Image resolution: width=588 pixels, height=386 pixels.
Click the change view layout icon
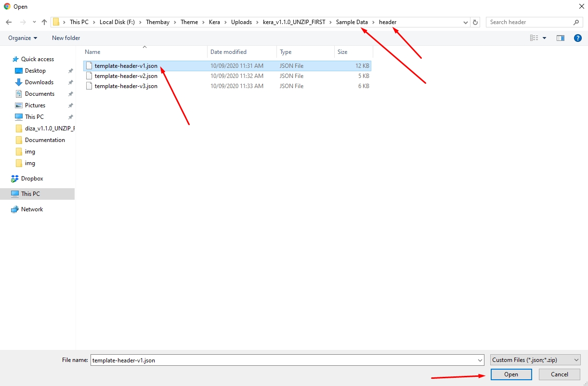[x=534, y=38]
